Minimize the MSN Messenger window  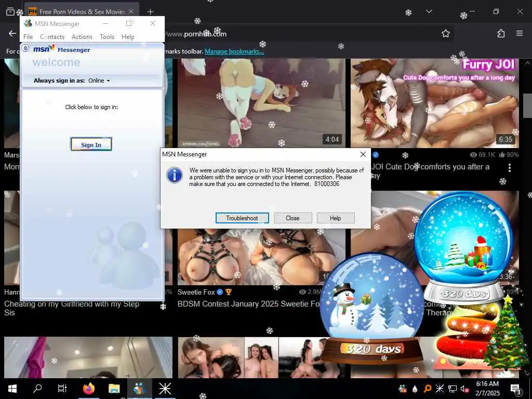point(105,23)
